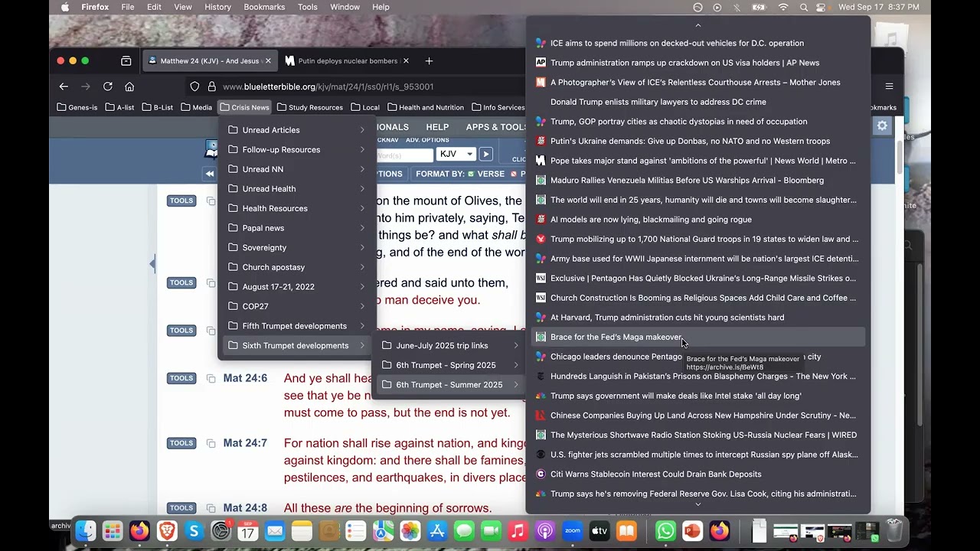Expand the Follow-up Resources folder
Screen dimensions: 980x551
tap(297, 149)
